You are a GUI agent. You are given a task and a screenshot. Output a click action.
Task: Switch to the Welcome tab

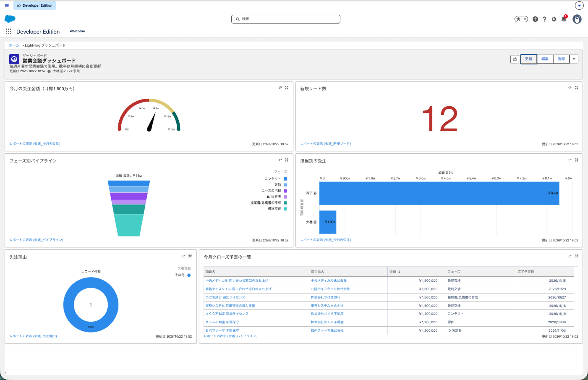[77, 31]
